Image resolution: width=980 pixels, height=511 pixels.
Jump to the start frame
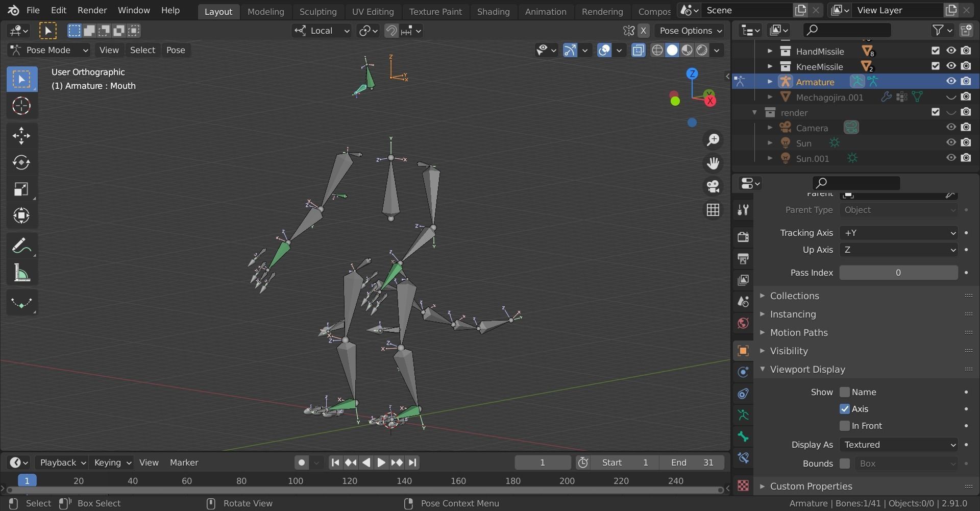point(335,463)
